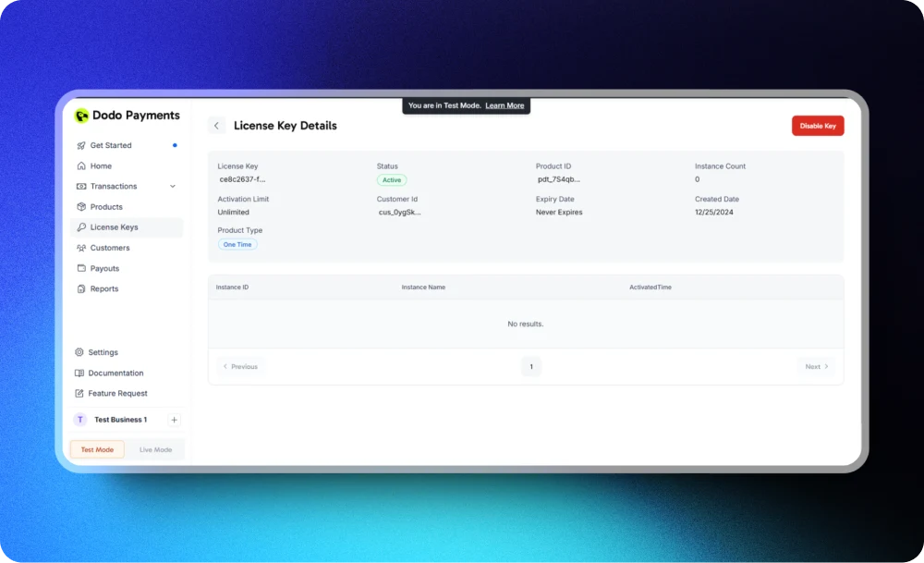This screenshot has width=924, height=563.
Task: Click the Active status badge
Action: click(x=392, y=179)
